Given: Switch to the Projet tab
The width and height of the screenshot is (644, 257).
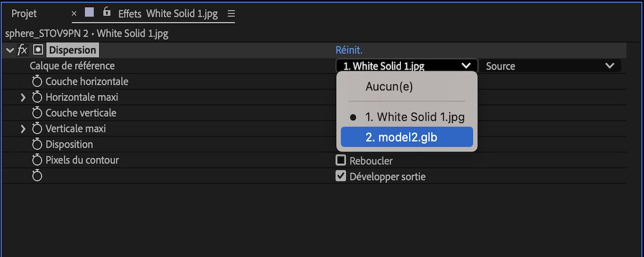Looking at the screenshot, I should point(24,14).
